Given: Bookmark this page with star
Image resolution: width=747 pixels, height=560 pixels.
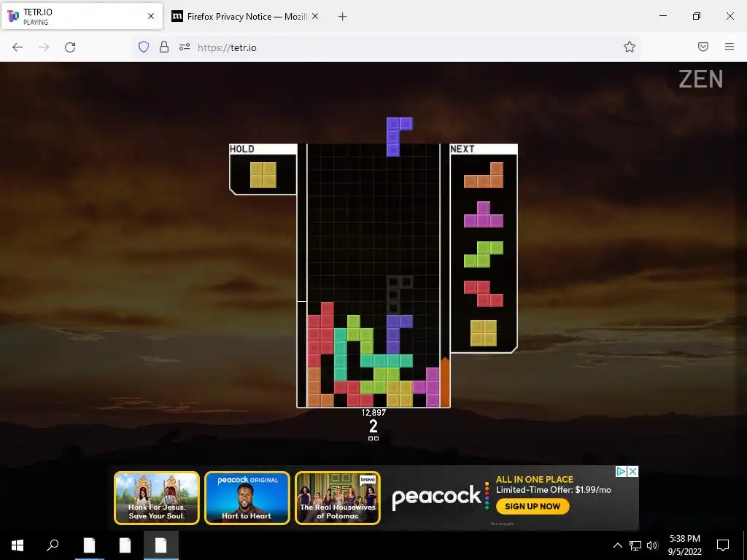Looking at the screenshot, I should 630,47.
